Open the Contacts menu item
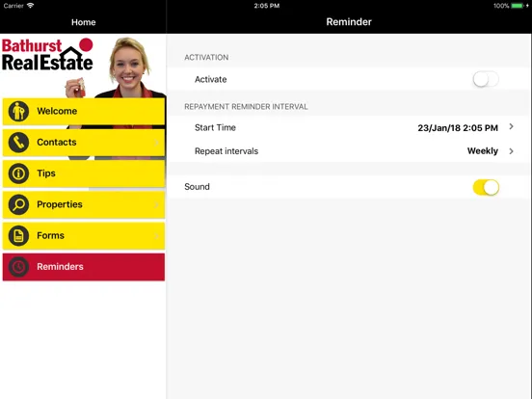Screen dimensions: 532x399 tap(84, 143)
